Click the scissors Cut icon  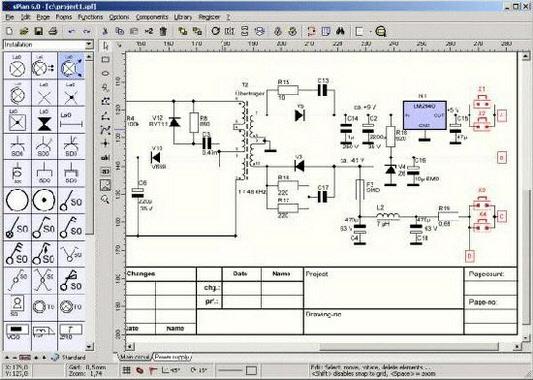[x=105, y=31]
